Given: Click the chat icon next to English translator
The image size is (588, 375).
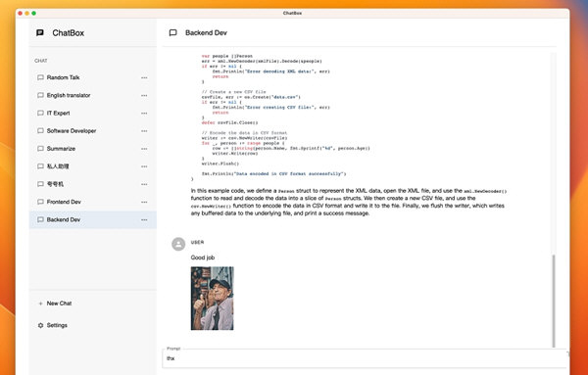Looking at the screenshot, I should click(x=40, y=95).
